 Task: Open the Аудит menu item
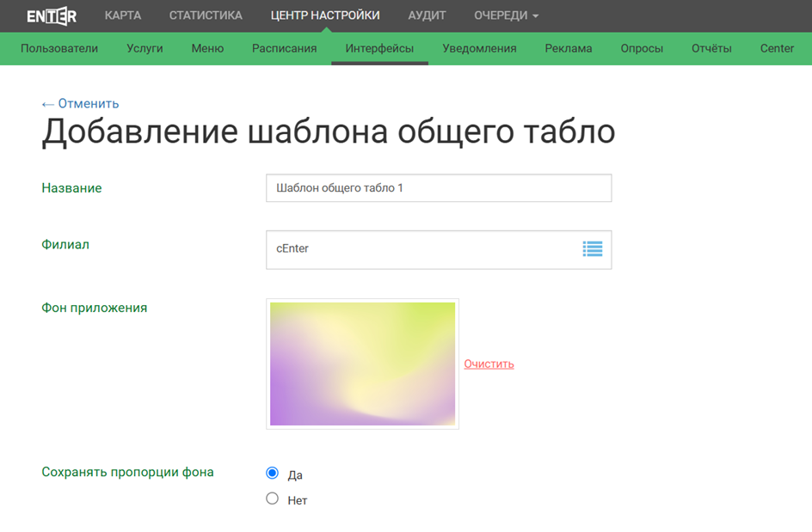427,15
